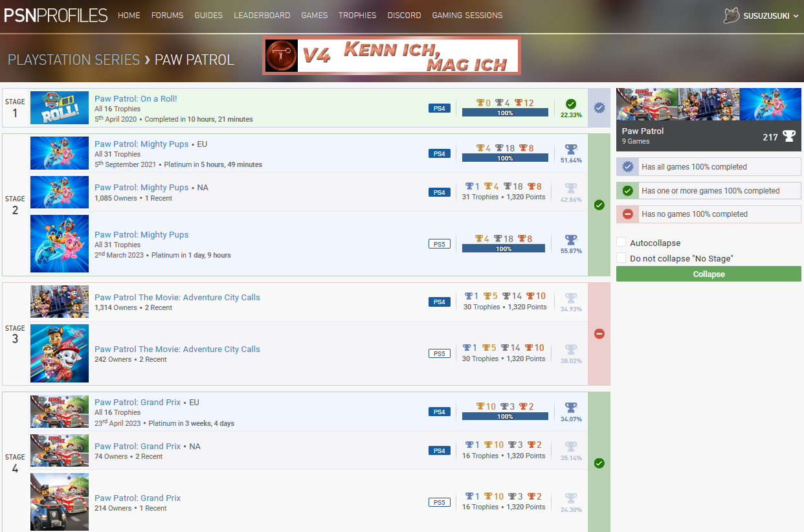Image resolution: width=804 pixels, height=532 pixels.
Task: Click the susuzusuki profile avatar icon
Action: click(731, 16)
